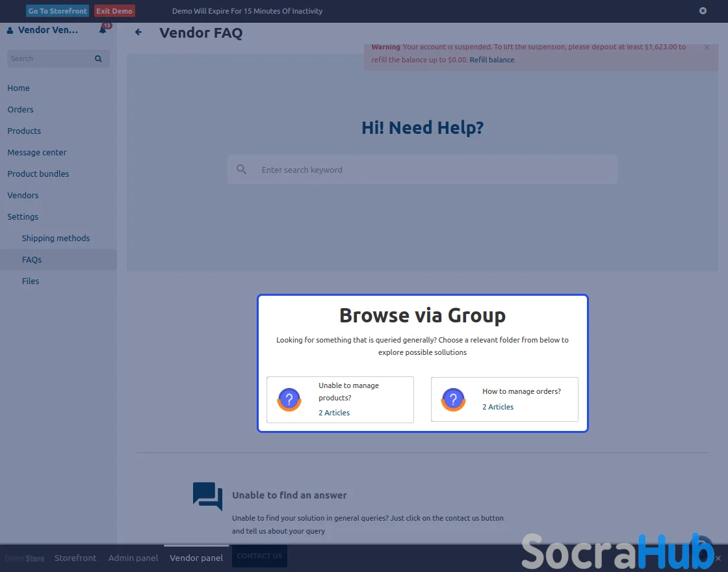
Task: Click 2 Articles under Unable to manage products
Action: (x=334, y=413)
